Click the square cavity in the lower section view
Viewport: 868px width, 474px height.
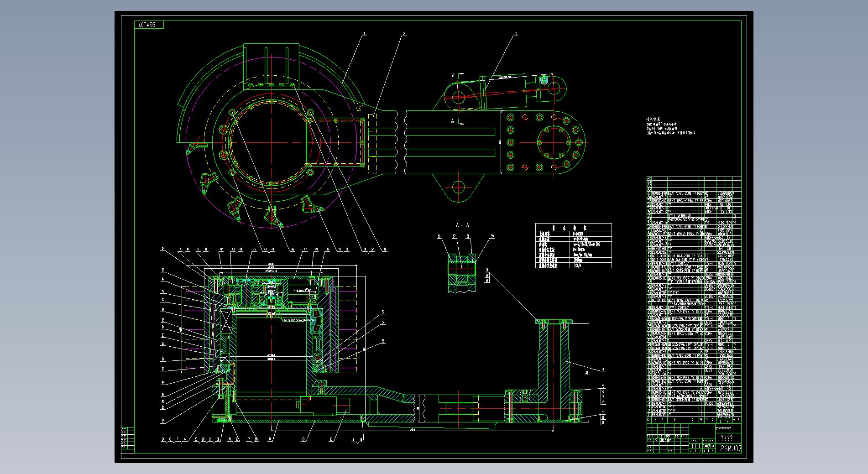[x=271, y=355]
